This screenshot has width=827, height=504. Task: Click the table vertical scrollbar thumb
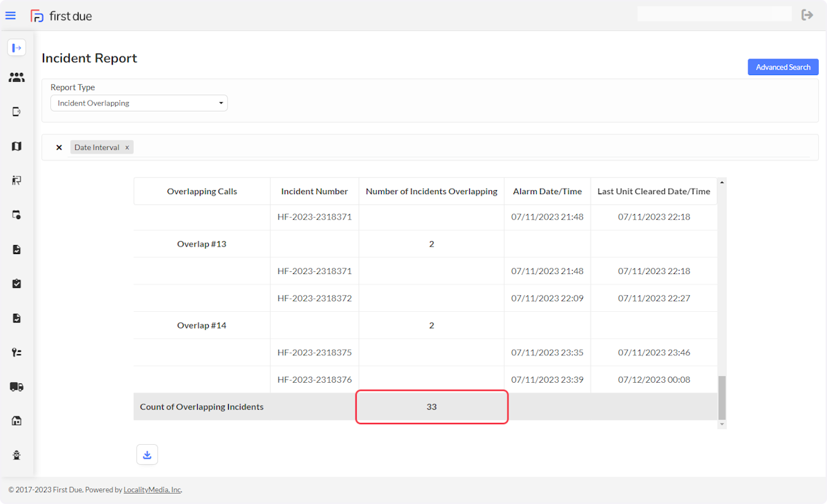[722, 398]
